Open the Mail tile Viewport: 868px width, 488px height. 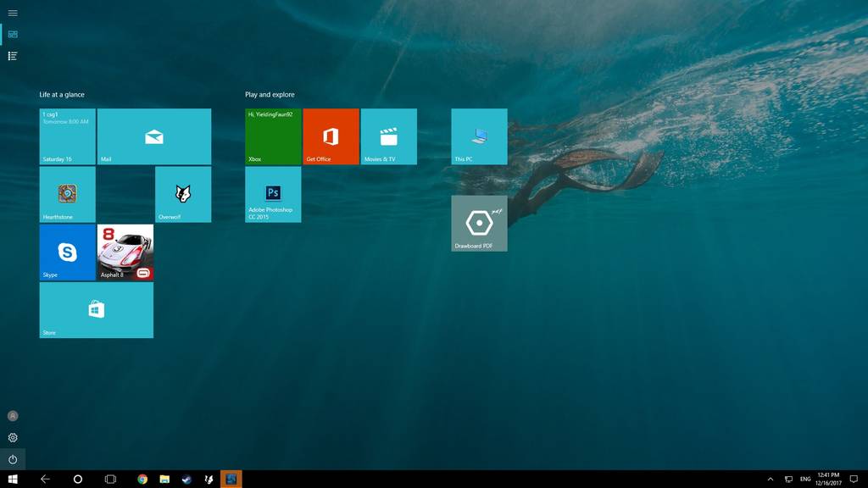pos(153,136)
